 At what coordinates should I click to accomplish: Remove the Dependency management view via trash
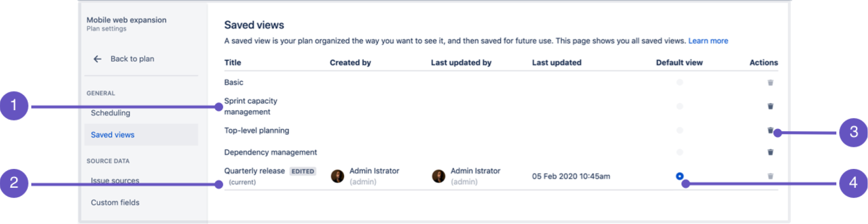[x=770, y=152]
